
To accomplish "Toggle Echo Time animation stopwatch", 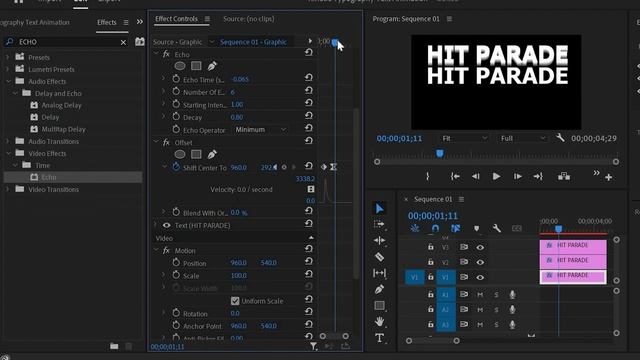I will [x=176, y=79].
